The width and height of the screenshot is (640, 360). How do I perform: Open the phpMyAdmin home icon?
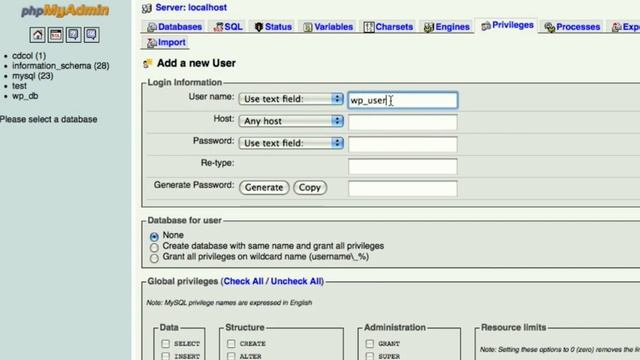pos(37,35)
